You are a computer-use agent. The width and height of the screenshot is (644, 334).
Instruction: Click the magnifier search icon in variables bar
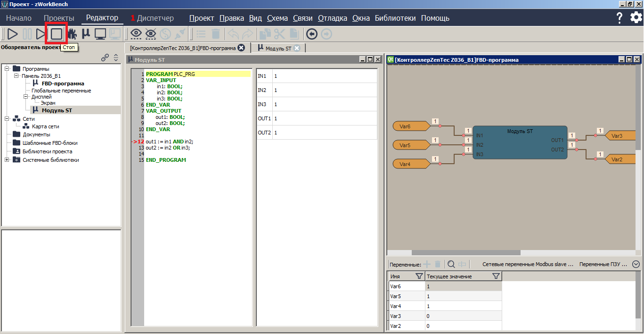[451, 265]
